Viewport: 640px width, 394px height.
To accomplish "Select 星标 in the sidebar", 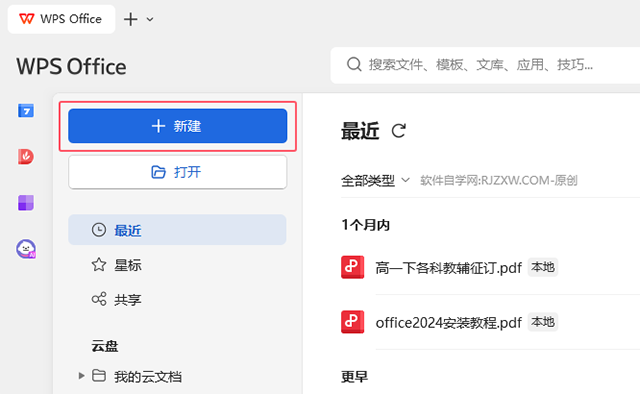I will (177, 265).
